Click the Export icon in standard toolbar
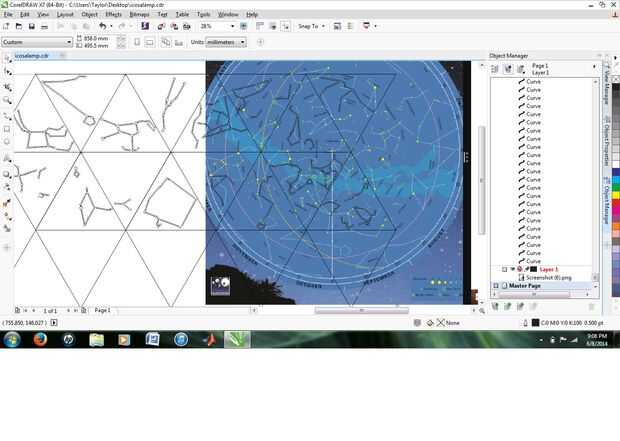 click(x=174, y=26)
